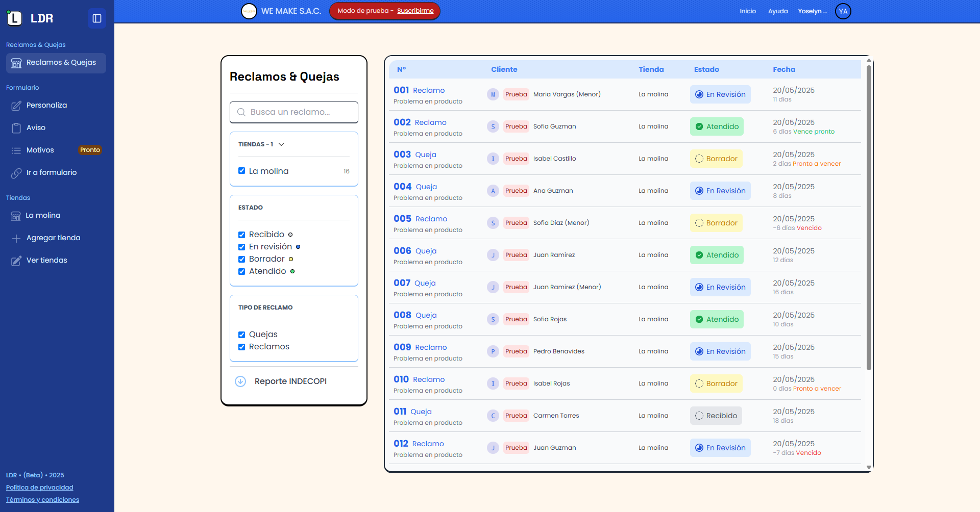Uncheck the La molina store checkbox
The width and height of the screenshot is (980, 512).
tap(242, 171)
